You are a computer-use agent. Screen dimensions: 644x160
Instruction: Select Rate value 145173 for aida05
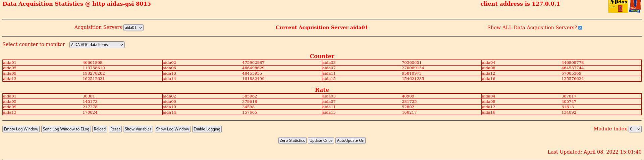[x=90, y=102]
